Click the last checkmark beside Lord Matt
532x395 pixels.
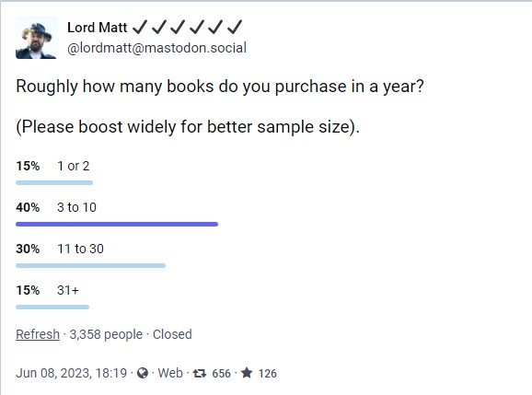(x=235, y=27)
